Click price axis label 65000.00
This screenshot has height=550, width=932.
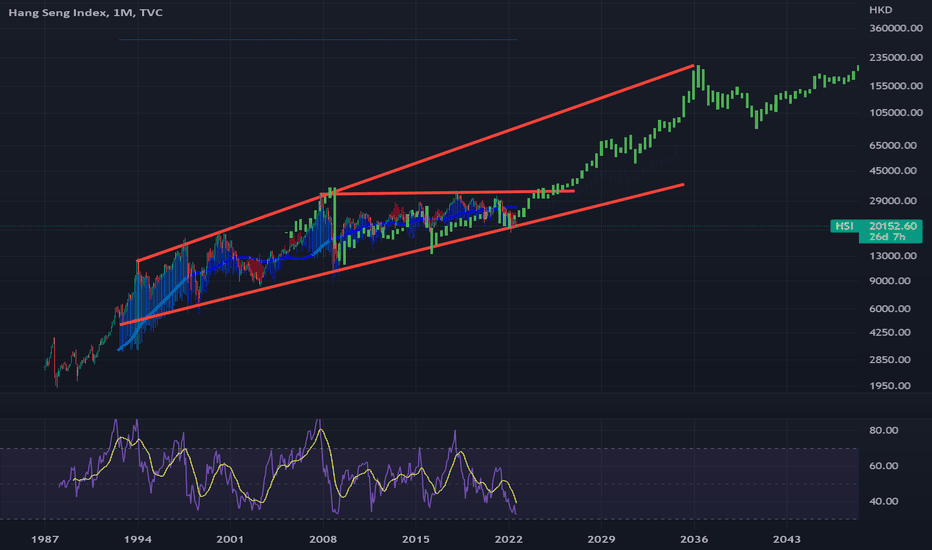click(x=893, y=145)
